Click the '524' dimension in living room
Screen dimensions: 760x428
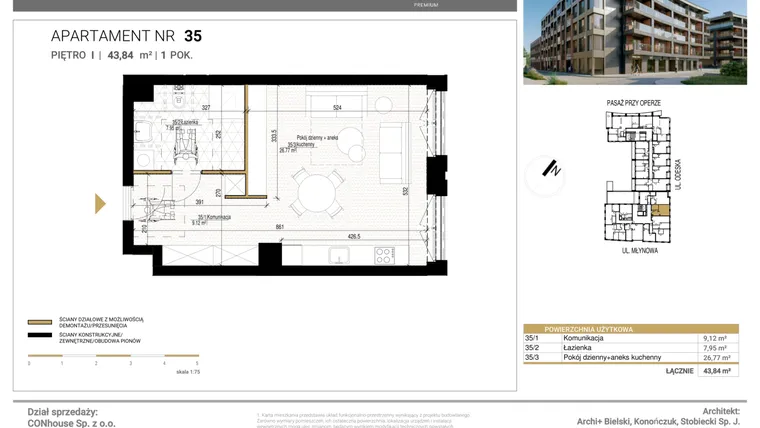[x=337, y=108]
